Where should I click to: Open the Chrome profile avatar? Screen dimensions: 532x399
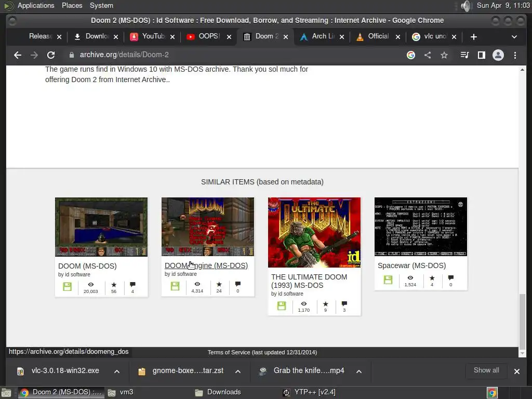(498, 55)
